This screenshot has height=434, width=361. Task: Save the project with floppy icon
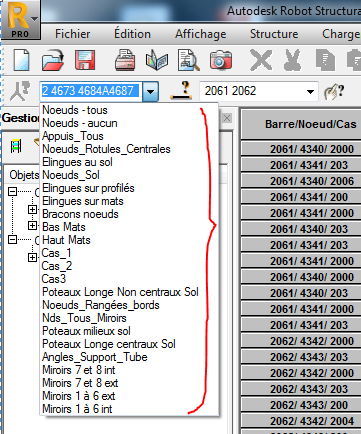(85, 60)
